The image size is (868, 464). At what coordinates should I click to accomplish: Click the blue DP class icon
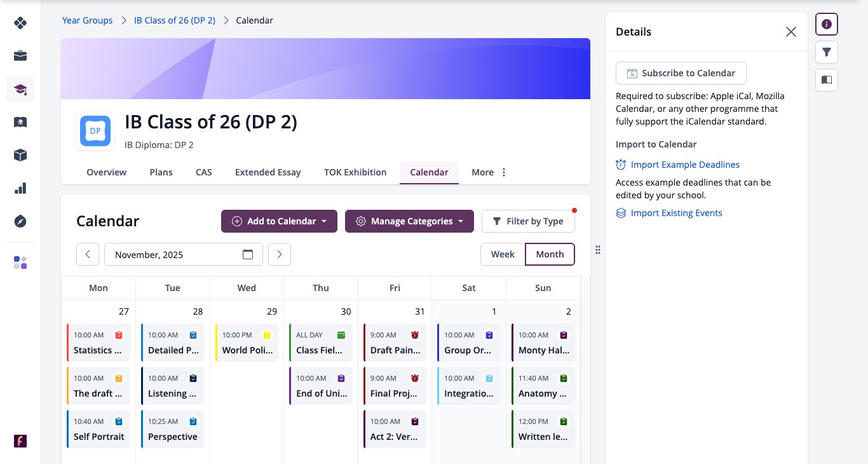[x=95, y=131]
